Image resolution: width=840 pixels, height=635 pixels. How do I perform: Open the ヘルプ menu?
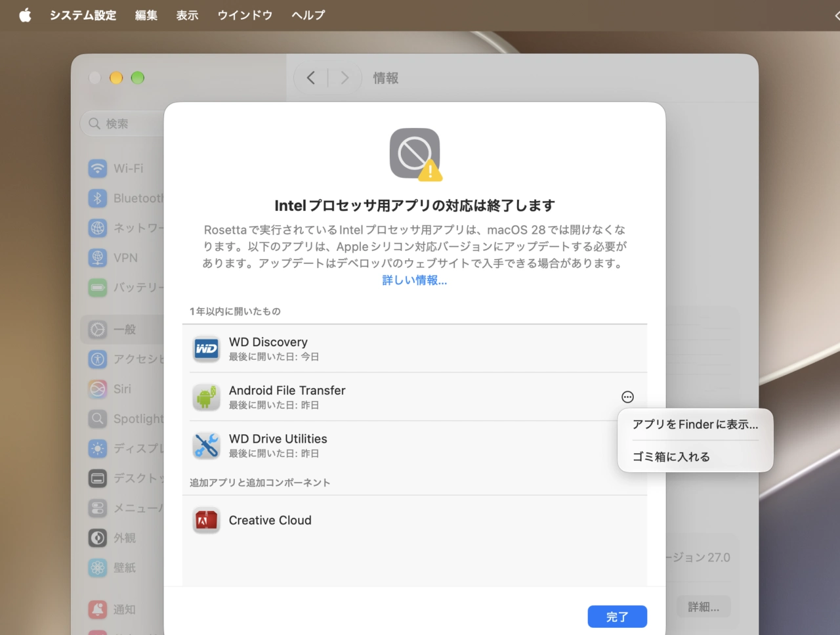(x=308, y=15)
